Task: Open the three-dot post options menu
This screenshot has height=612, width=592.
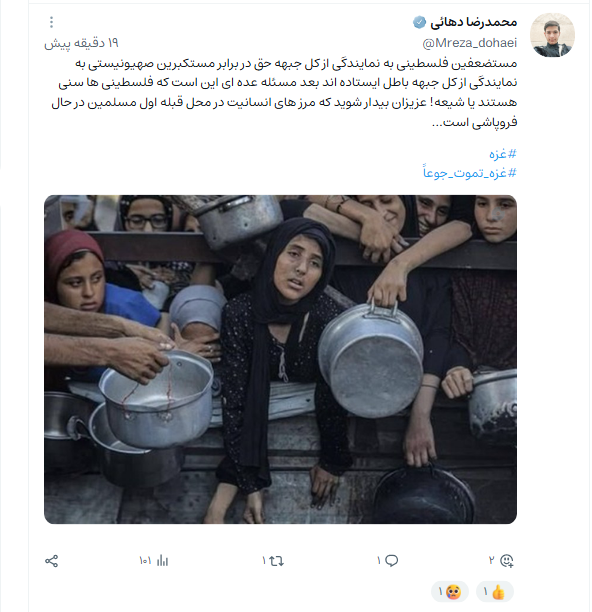Action: 52,22
